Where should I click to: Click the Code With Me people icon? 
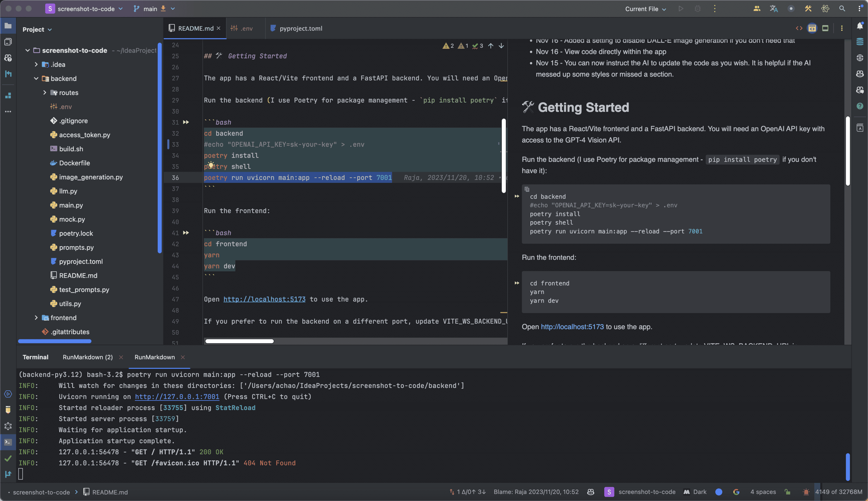pyautogui.click(x=757, y=9)
